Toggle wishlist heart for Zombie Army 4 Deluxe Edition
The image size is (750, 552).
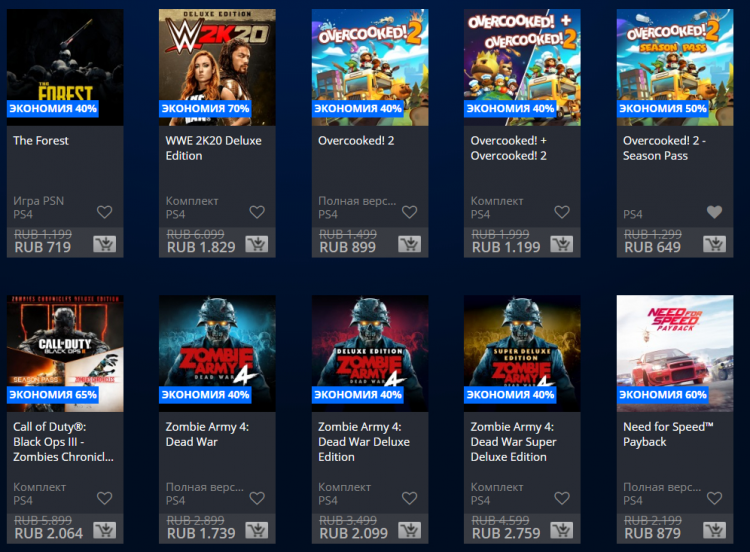pyautogui.click(x=409, y=498)
